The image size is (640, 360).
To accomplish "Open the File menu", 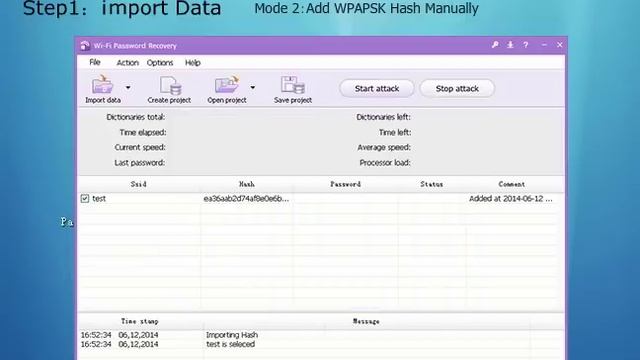I will [95, 62].
